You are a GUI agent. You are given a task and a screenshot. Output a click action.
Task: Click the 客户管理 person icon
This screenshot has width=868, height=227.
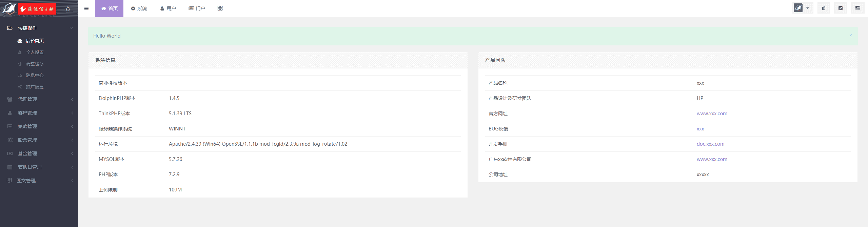(10, 113)
